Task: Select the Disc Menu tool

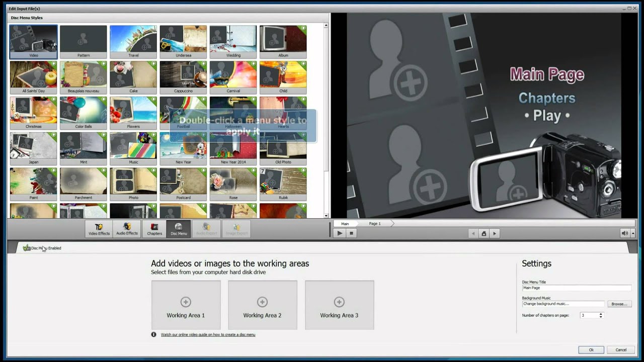Action: point(179,229)
